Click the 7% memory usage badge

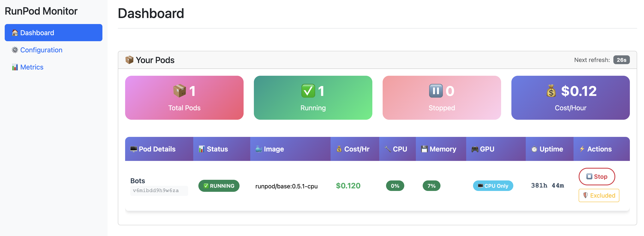point(431,186)
